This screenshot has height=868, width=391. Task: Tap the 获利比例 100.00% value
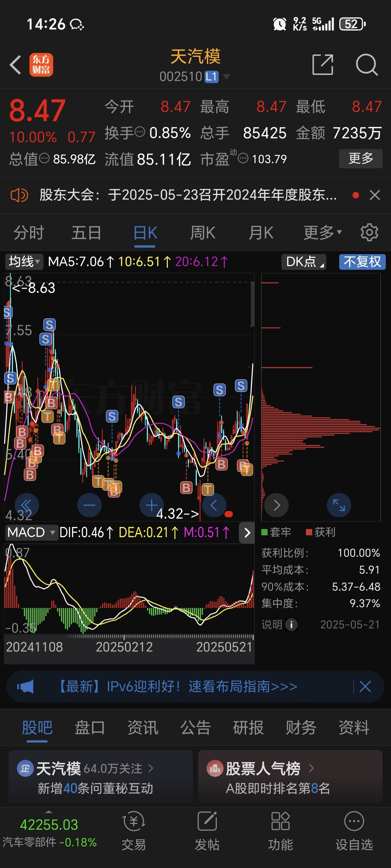click(x=359, y=553)
